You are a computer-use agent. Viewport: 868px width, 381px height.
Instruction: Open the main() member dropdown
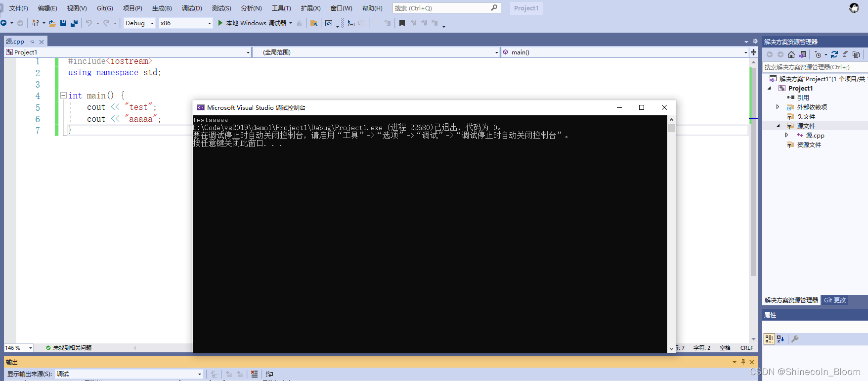tap(625, 52)
